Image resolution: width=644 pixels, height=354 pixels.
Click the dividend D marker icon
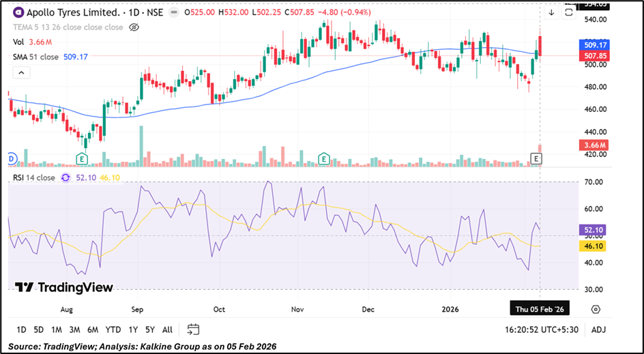click(x=11, y=158)
